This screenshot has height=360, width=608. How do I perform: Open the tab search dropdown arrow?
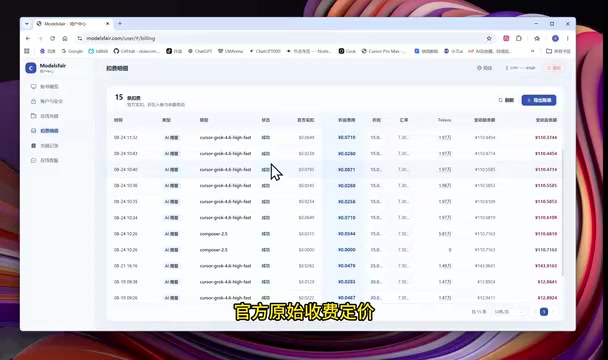[x=27, y=24]
